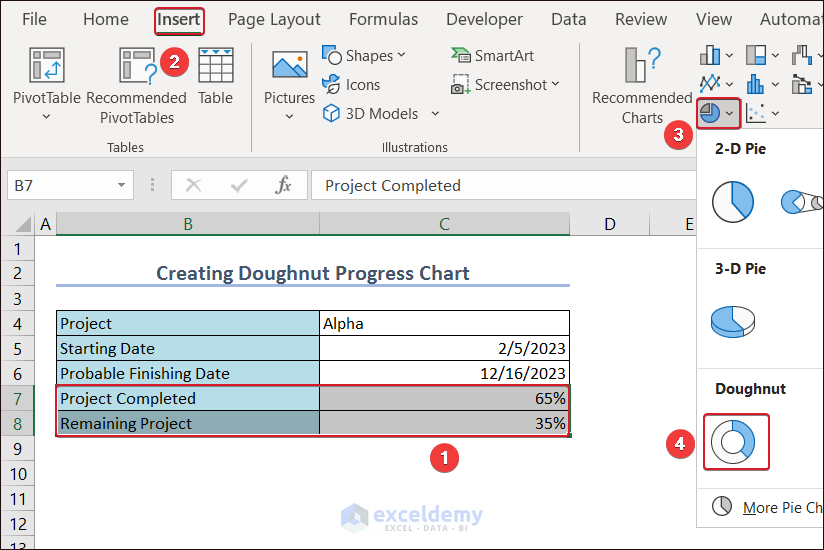Click the formula bar showing Project Completed
This screenshot has width=824, height=550.
500,185
